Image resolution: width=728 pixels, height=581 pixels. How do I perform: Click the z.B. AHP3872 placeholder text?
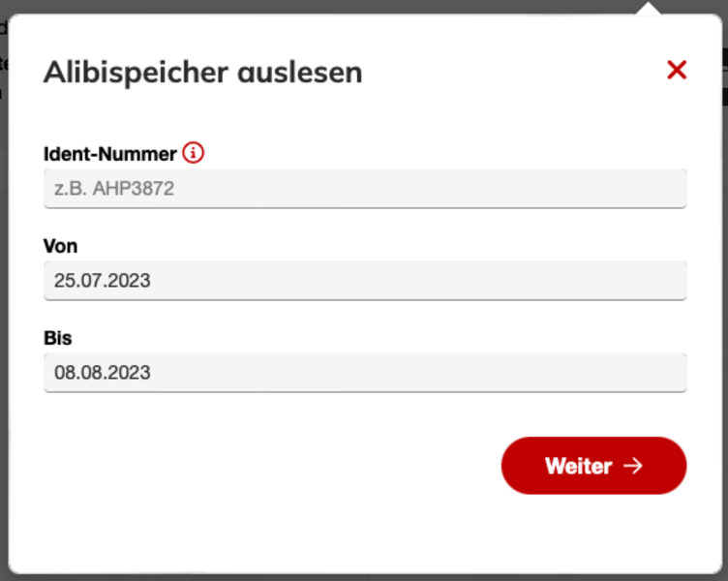[114, 189]
